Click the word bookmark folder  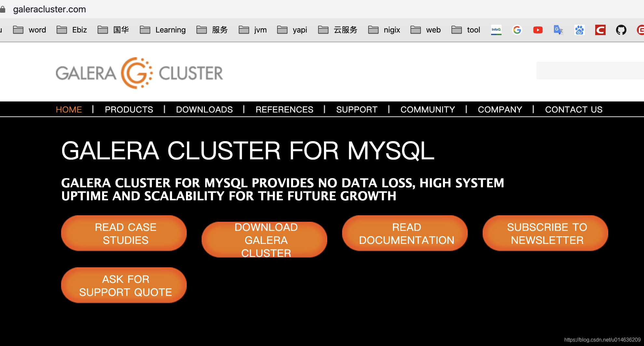pos(30,30)
